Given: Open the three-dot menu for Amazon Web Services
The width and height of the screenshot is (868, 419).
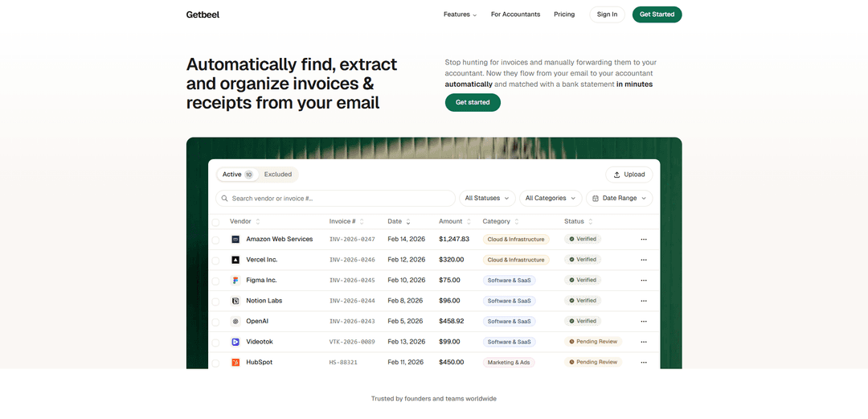Looking at the screenshot, I should (643, 239).
